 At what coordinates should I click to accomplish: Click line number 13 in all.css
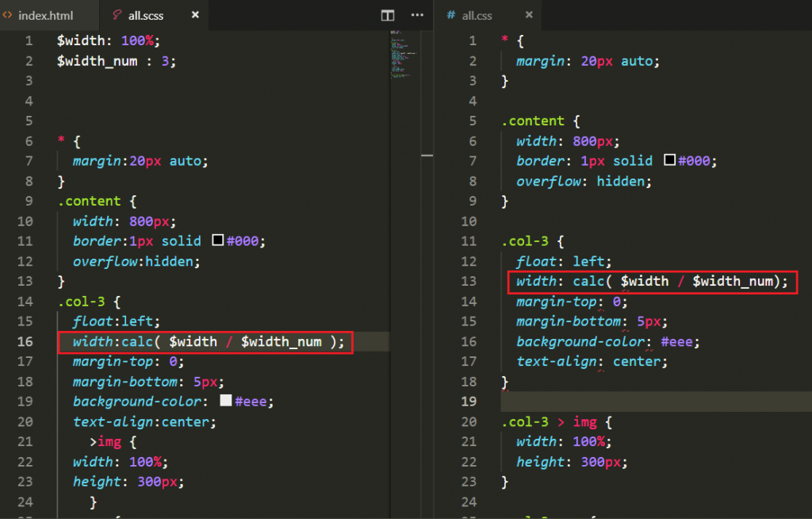coord(469,281)
